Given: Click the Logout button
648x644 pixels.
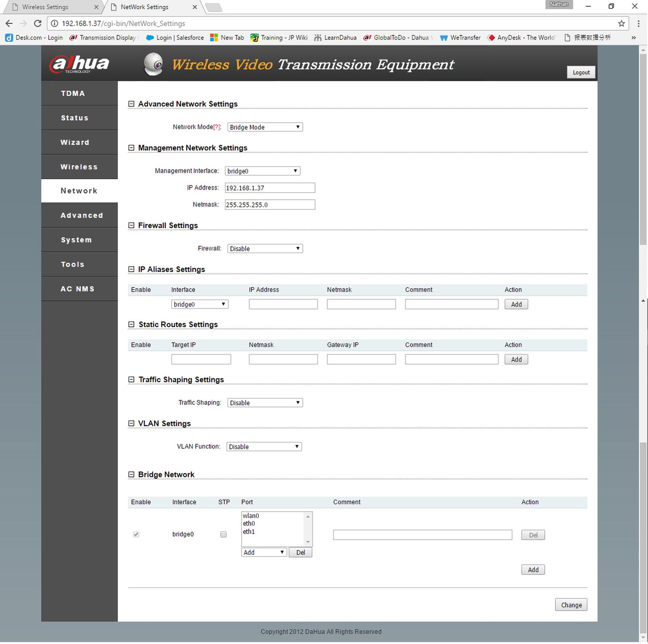Looking at the screenshot, I should pos(581,72).
